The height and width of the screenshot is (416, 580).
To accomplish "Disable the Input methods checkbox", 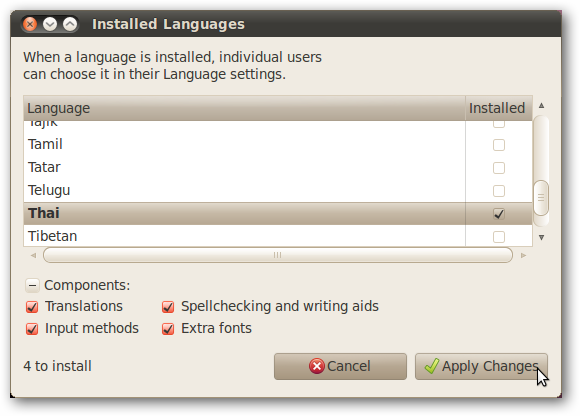I will pos(32,329).
